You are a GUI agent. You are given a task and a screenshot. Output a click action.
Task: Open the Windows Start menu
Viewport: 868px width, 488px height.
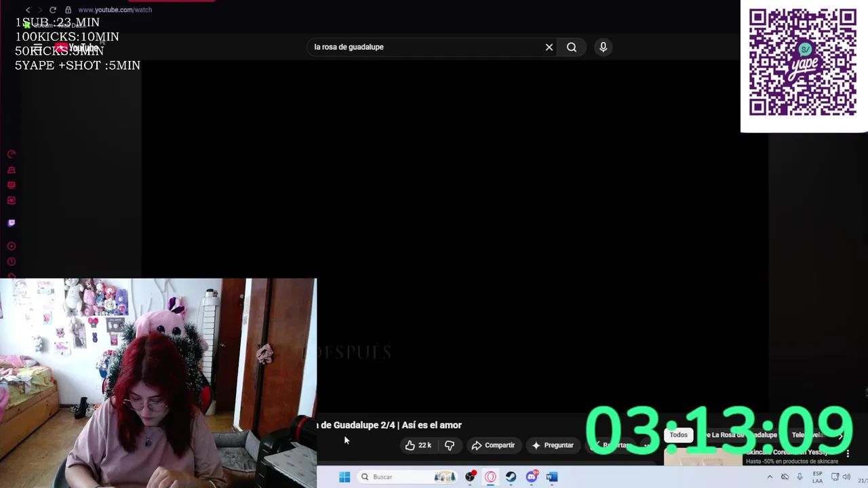[344, 477]
